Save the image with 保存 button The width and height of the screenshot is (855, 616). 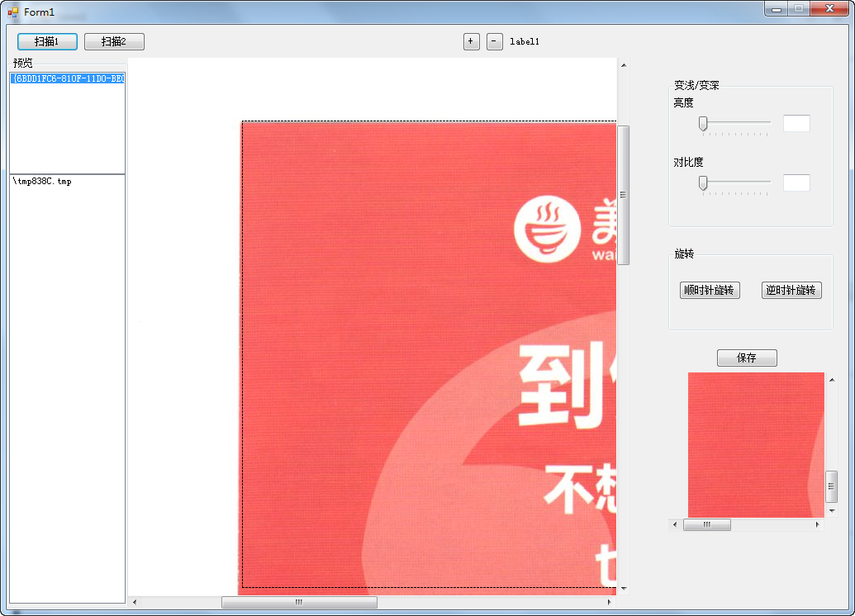tap(747, 358)
